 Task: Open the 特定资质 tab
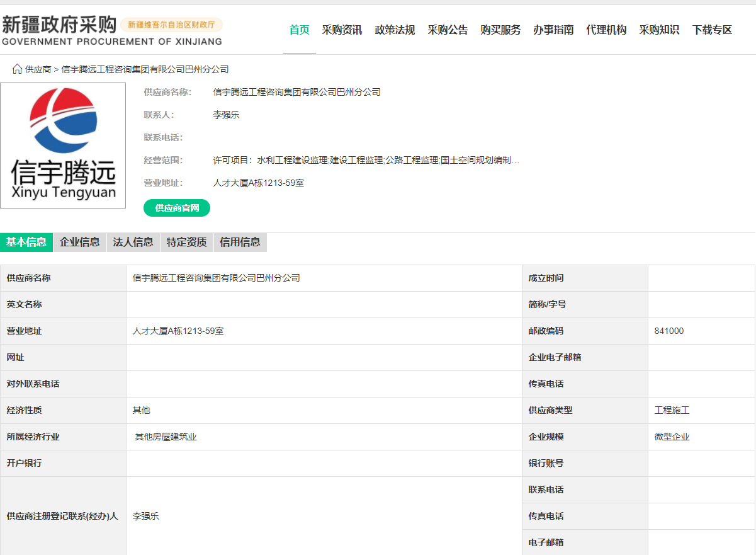point(186,243)
